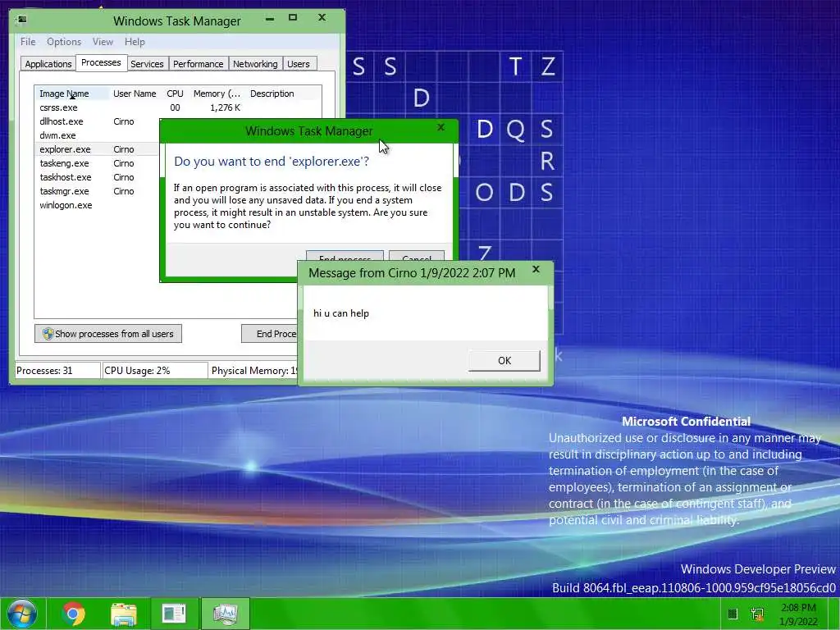The image size is (840, 630).
Task: Select the winlogon.exe process row
Action: tap(98, 205)
